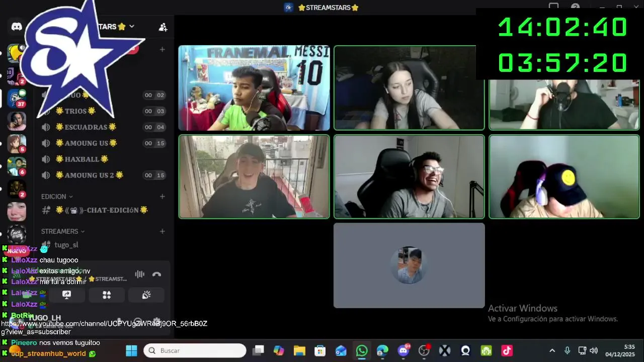Toggle noise suppression waveform icon
This screenshot has width=644, height=362.
click(x=139, y=274)
